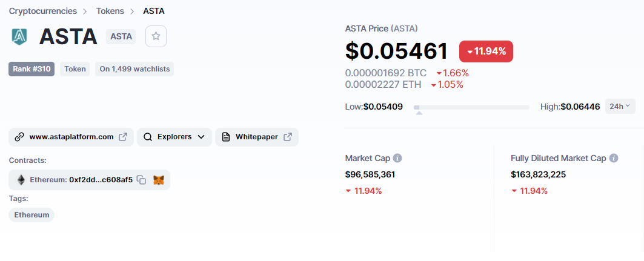Click the chain link icon beside website
This screenshot has width=644, height=261.
tap(19, 137)
